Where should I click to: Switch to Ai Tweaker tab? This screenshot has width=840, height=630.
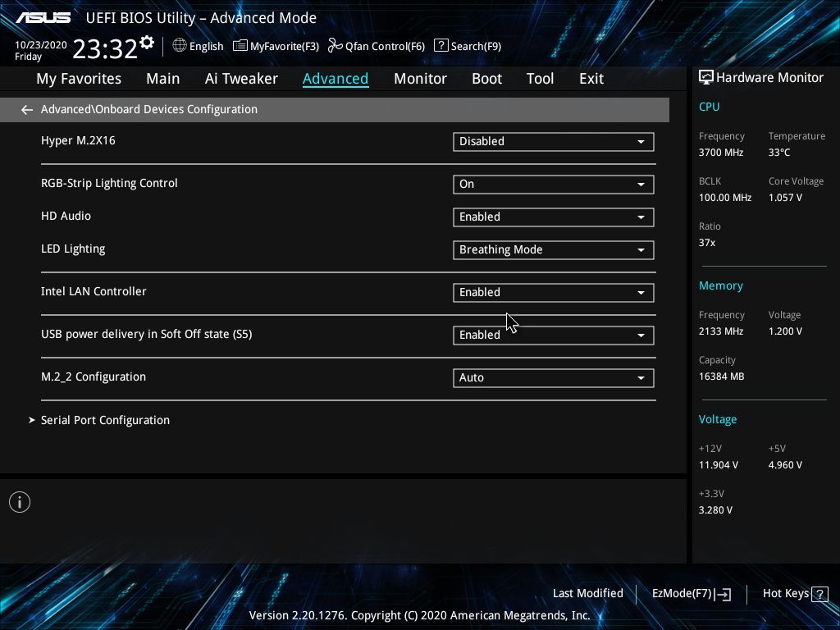coord(241,79)
